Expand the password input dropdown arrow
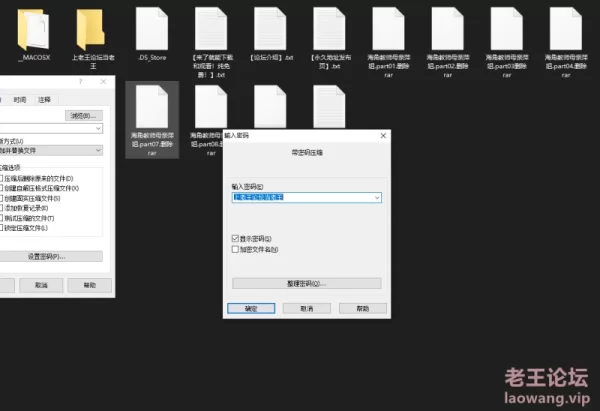Screen dimensions: 600x411 (376, 198)
